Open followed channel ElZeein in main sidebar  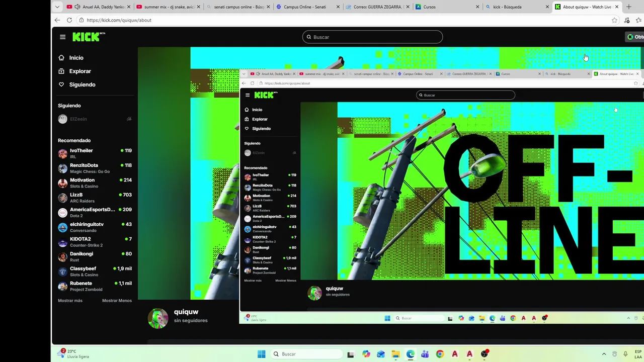(x=95, y=119)
